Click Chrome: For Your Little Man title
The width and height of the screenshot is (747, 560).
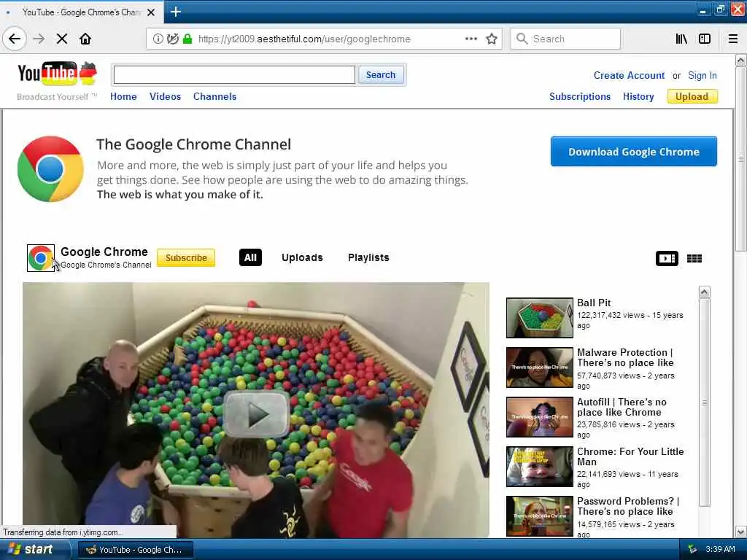point(630,456)
